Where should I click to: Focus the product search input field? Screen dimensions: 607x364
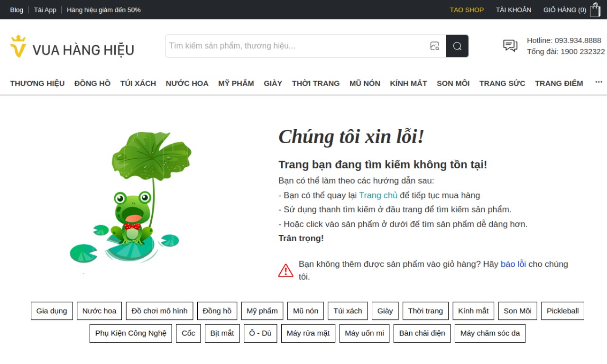pyautogui.click(x=297, y=46)
